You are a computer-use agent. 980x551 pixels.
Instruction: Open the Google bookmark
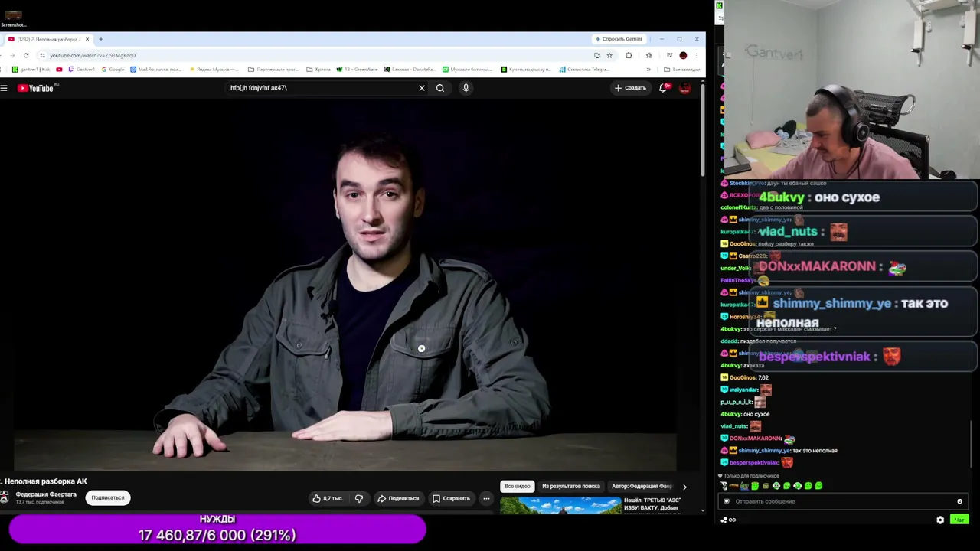tap(113, 70)
